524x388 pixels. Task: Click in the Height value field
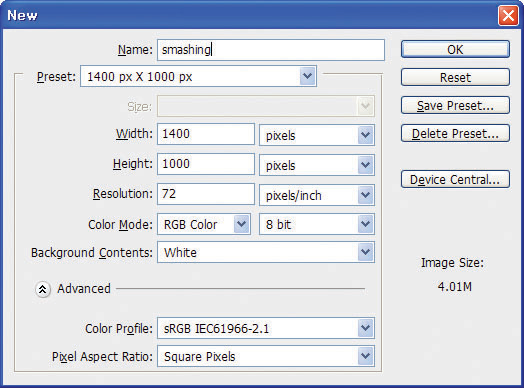tap(206, 164)
